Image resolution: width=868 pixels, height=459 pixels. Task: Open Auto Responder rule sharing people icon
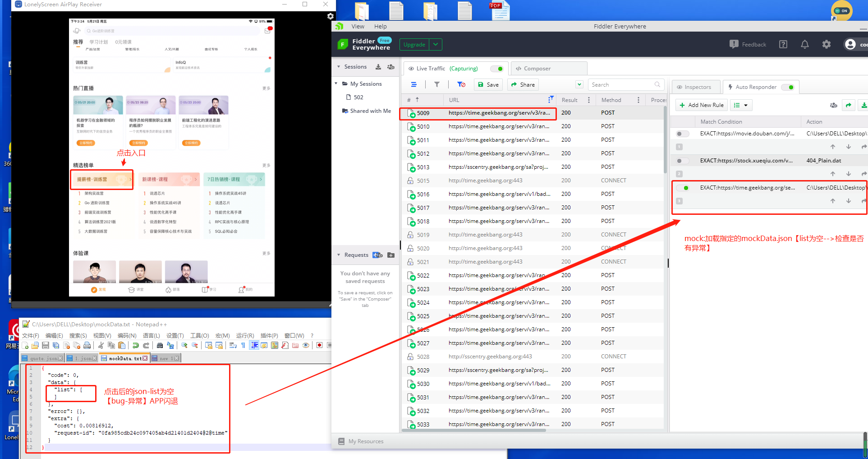pyautogui.click(x=834, y=105)
